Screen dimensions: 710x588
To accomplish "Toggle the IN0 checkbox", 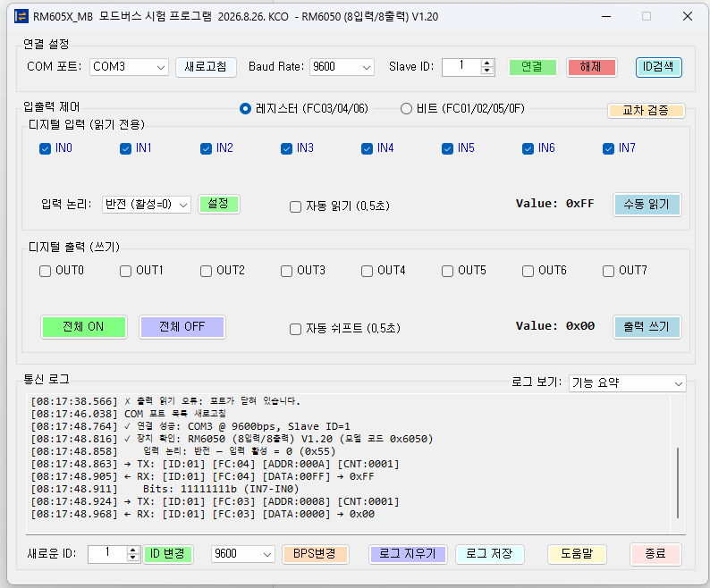I will pyautogui.click(x=45, y=148).
